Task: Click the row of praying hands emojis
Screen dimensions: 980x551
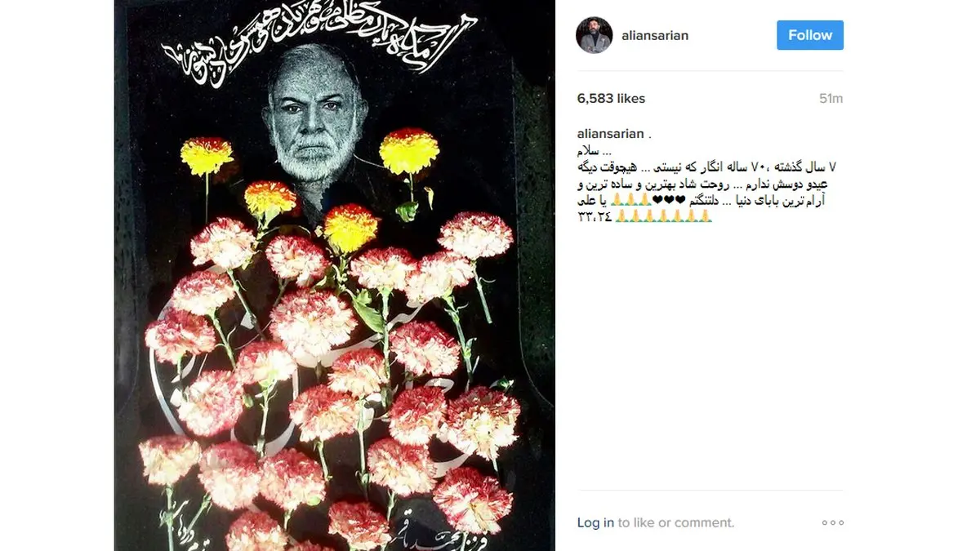Action: click(663, 217)
